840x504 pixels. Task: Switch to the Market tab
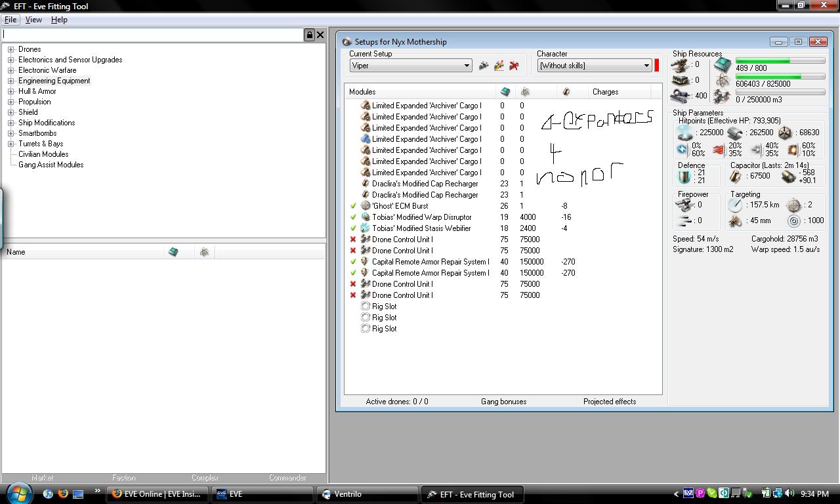[x=43, y=478]
